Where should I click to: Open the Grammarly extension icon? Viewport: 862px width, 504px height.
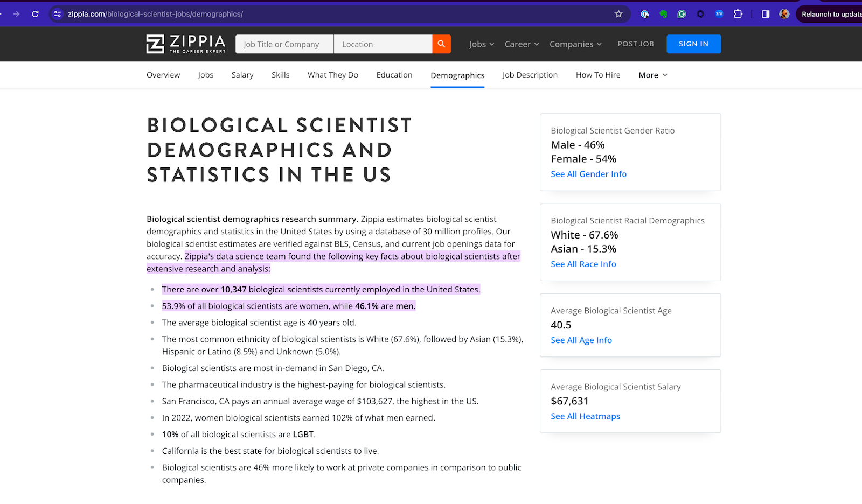682,14
